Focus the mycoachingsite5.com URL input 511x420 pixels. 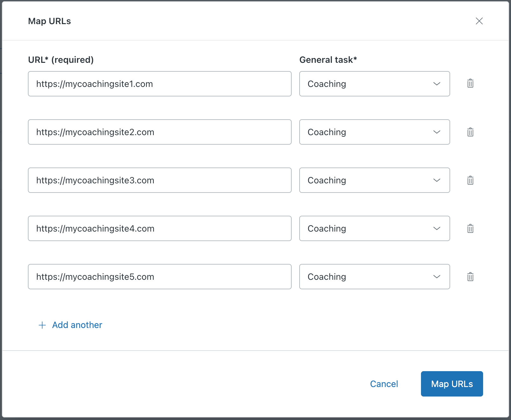(x=159, y=277)
